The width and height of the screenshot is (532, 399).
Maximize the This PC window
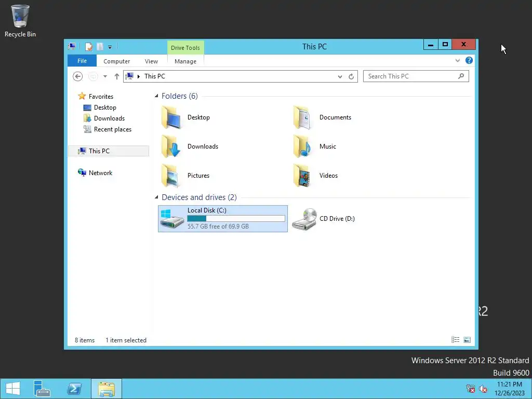tap(445, 45)
